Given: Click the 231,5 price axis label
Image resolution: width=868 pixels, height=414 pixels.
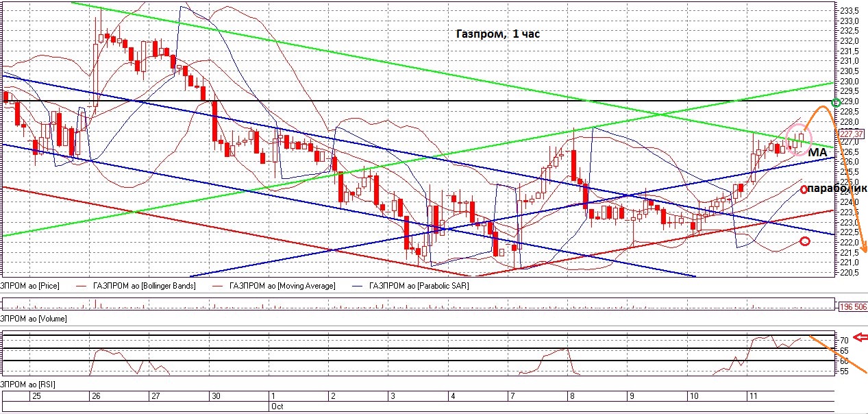Looking at the screenshot, I should pyautogui.click(x=851, y=51).
